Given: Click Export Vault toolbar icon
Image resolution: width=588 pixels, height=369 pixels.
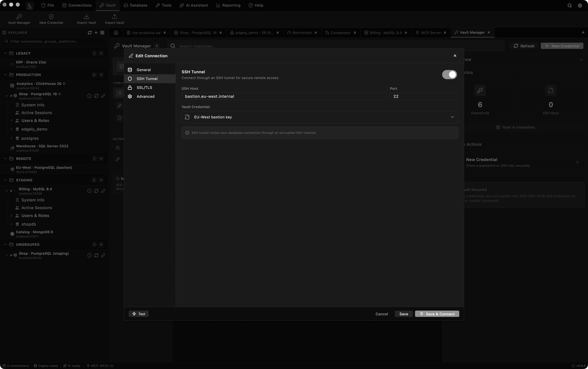Looking at the screenshot, I should pos(115,16).
